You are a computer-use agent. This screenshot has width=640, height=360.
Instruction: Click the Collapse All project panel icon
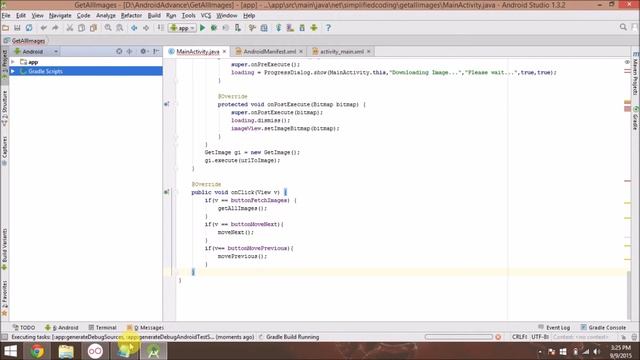coord(130,51)
